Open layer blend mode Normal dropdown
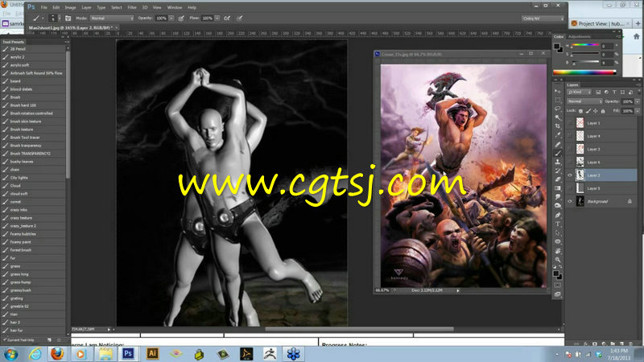The image size is (644, 362). point(584,101)
